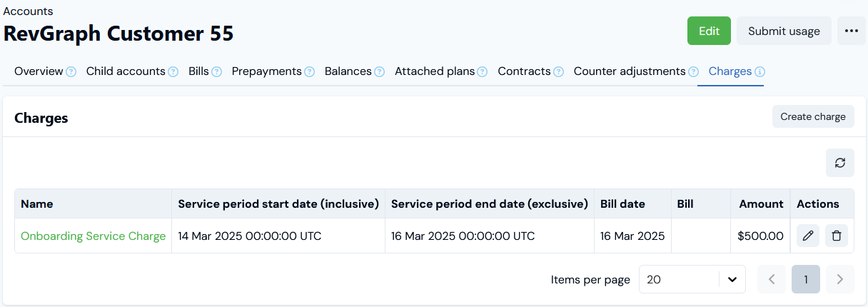This screenshot has width=868, height=307.
Task: Switch to the Balances tab
Action: [348, 71]
